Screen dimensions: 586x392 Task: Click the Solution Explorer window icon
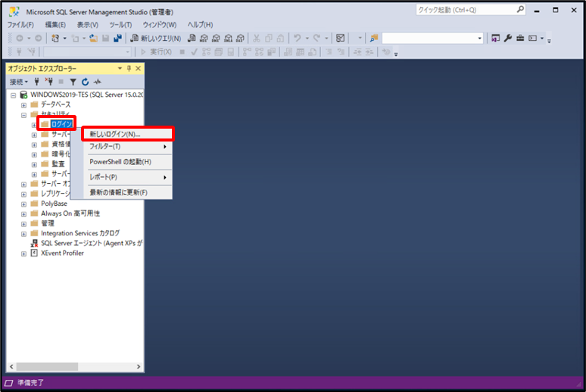(x=496, y=38)
